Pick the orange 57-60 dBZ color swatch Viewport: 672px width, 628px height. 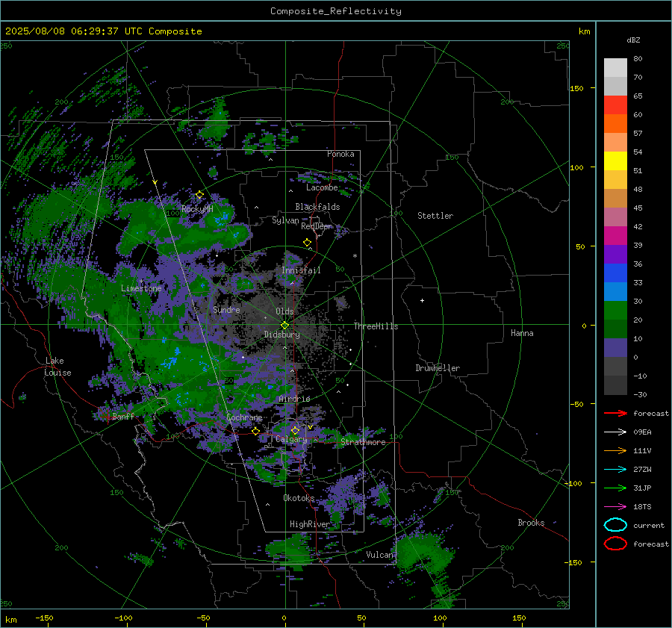point(615,123)
